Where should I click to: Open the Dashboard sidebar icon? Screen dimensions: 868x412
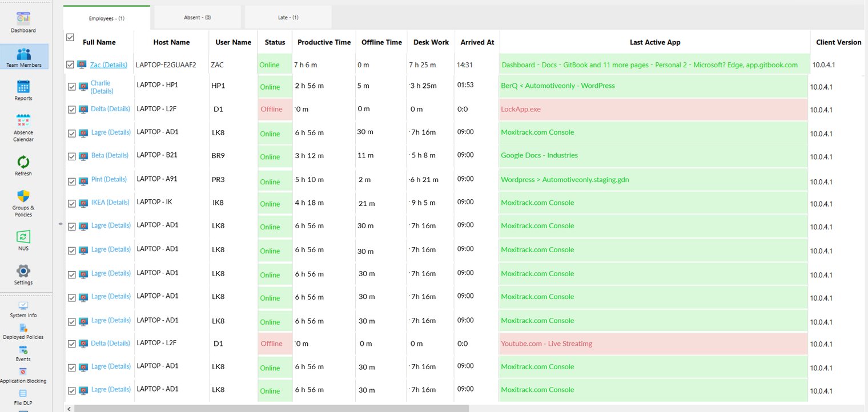point(23,19)
